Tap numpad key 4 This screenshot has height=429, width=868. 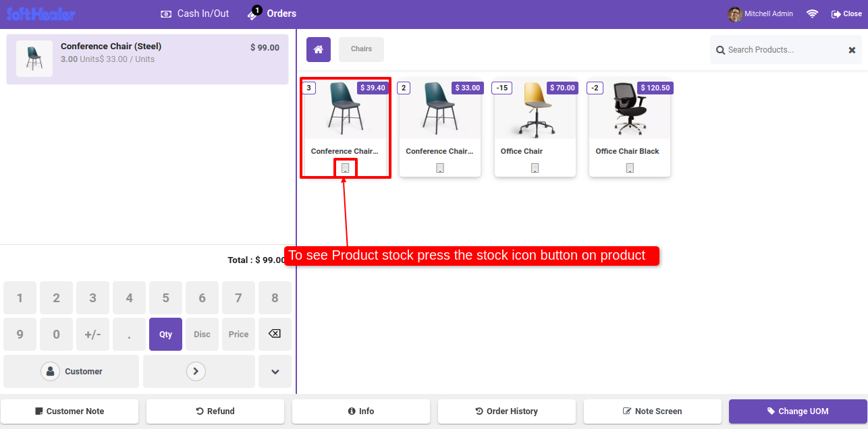pos(129,297)
